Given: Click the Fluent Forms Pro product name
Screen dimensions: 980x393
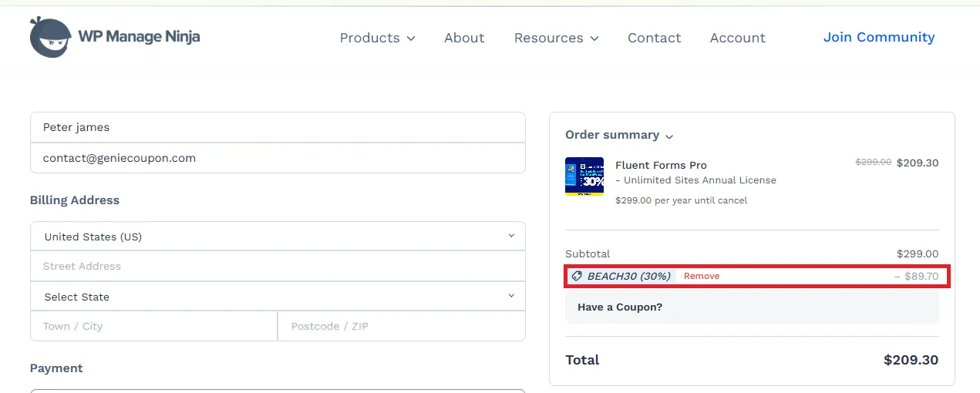Looking at the screenshot, I should point(661,165).
